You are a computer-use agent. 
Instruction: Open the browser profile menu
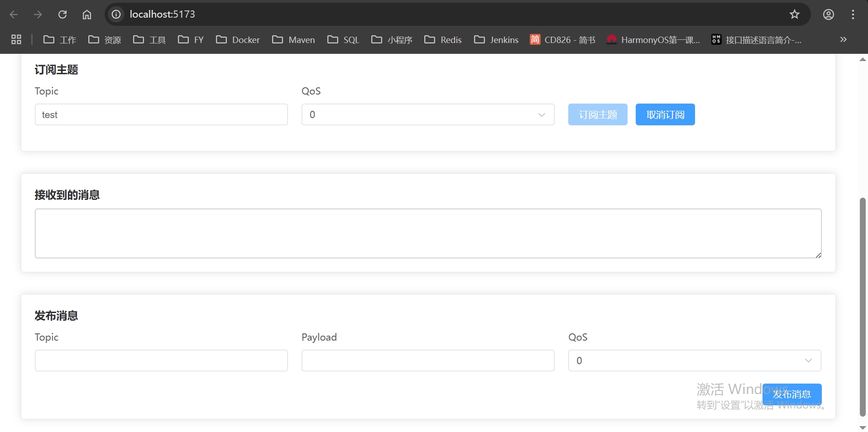pyautogui.click(x=829, y=14)
